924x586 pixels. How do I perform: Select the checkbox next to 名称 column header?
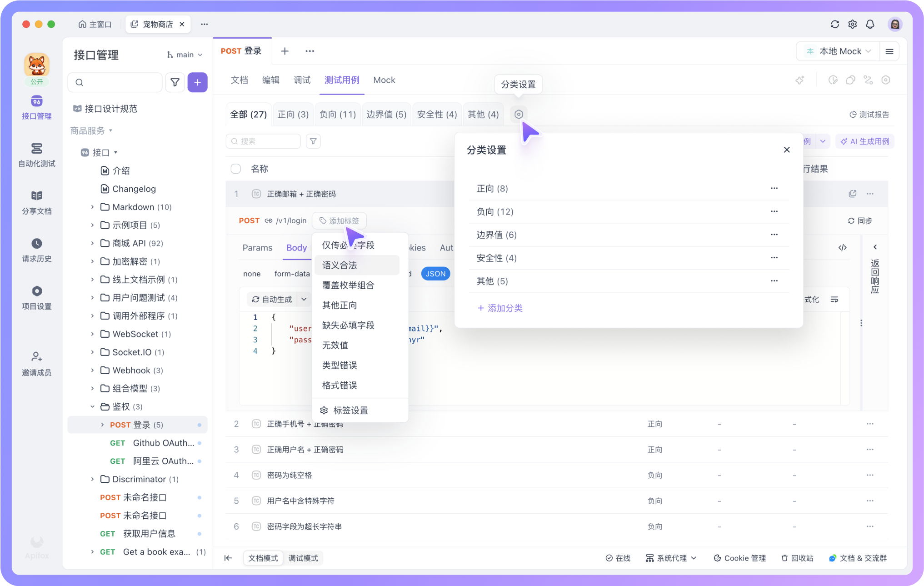(236, 169)
